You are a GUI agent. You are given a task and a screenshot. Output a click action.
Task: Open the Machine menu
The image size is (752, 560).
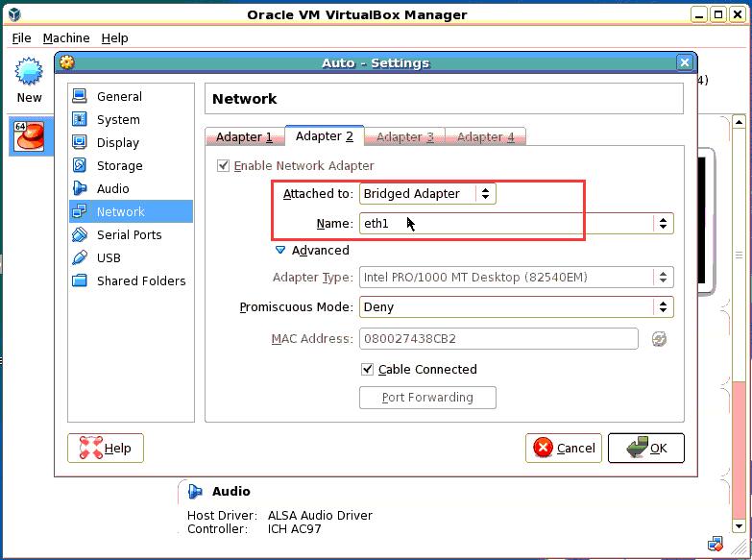point(66,37)
